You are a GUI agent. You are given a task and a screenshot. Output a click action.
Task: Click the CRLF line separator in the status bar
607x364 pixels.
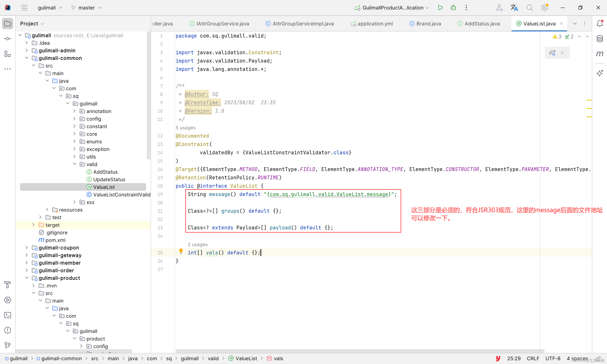[533, 358]
